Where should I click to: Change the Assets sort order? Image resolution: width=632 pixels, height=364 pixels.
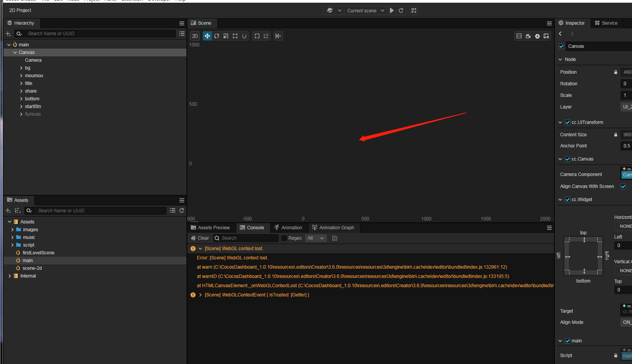(17, 210)
